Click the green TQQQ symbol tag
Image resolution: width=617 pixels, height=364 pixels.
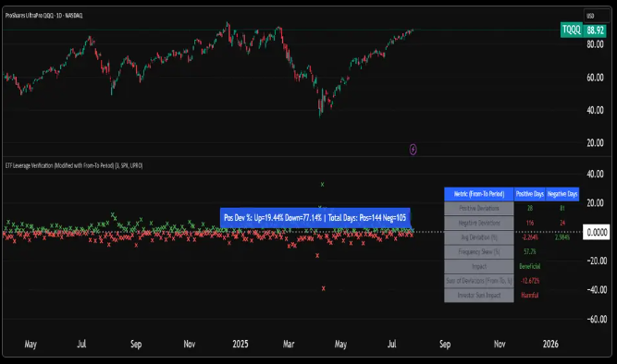[x=572, y=30]
